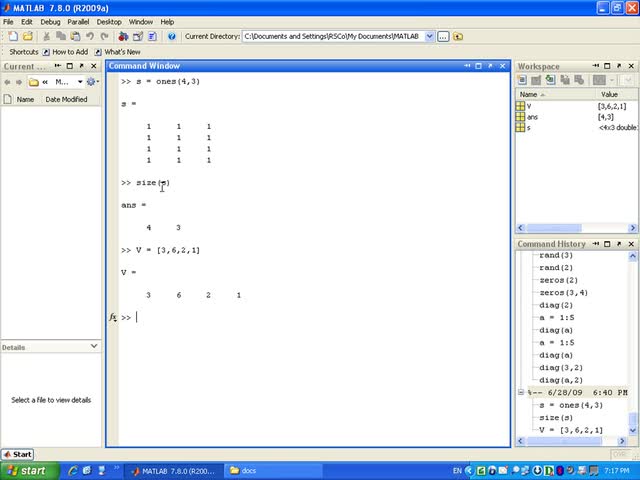This screenshot has height=480, width=640.
Task: Click the Delete variable icon in Workspace
Action: tap(579, 80)
